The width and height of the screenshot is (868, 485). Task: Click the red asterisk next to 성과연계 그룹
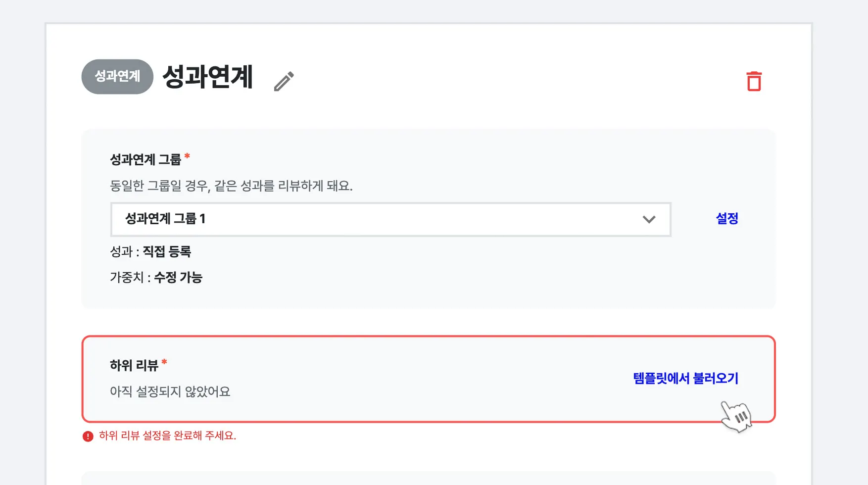(187, 157)
